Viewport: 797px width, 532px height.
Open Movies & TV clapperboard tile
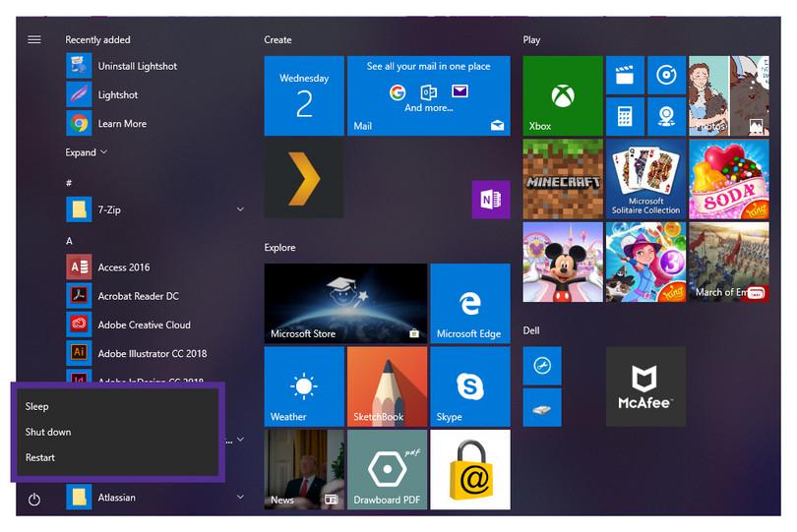(x=625, y=76)
